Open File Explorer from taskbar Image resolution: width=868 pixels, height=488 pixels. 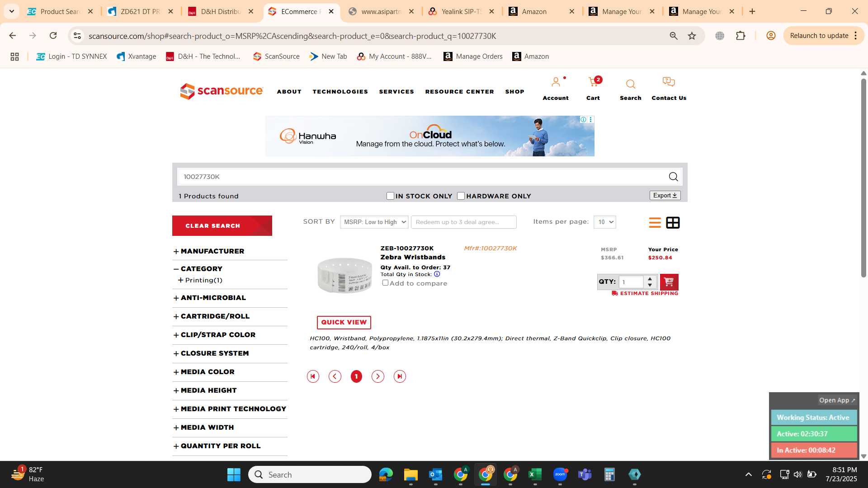pos(410,474)
